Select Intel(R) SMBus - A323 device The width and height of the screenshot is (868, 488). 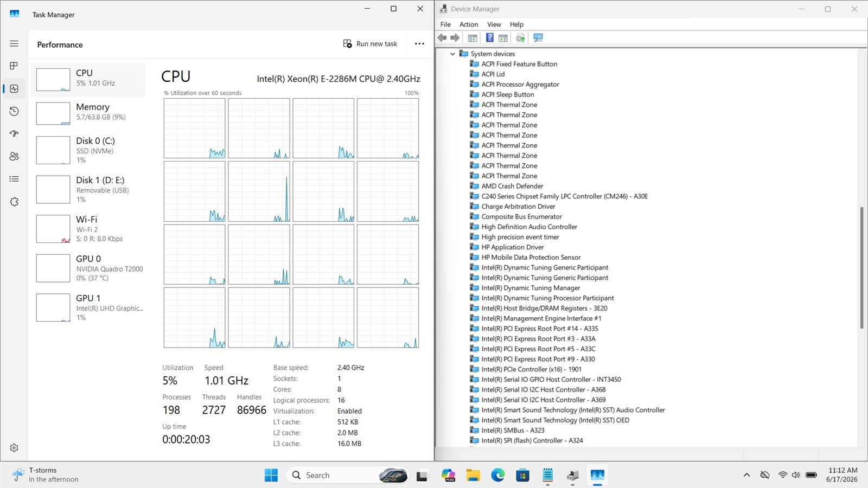(x=513, y=431)
